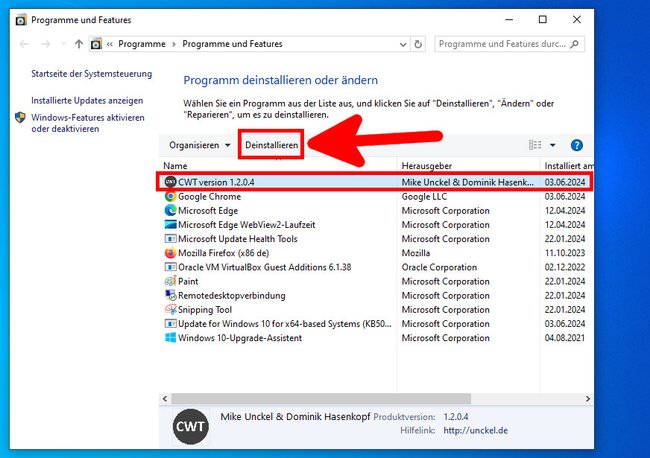Sort by Name column header
Viewport: 650px width, 458px height.
pyautogui.click(x=175, y=166)
